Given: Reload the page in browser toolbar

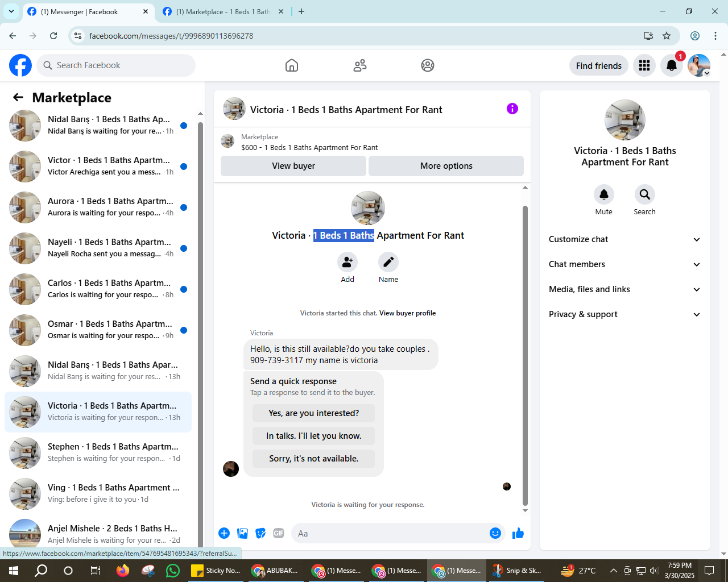Looking at the screenshot, I should pyautogui.click(x=53, y=36).
